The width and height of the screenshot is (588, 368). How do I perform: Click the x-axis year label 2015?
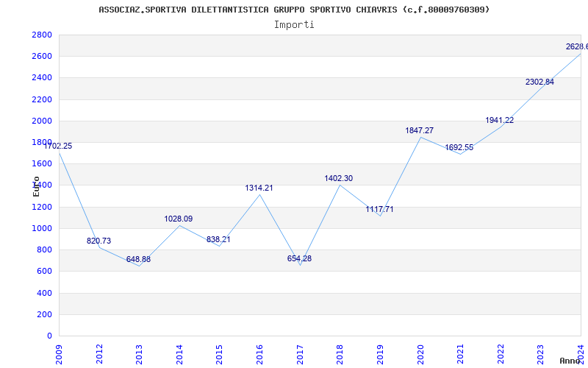[220, 354]
